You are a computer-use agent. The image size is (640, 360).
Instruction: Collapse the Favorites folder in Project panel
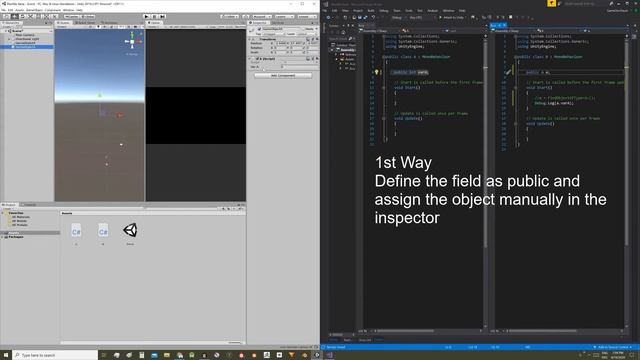[x=2, y=213]
